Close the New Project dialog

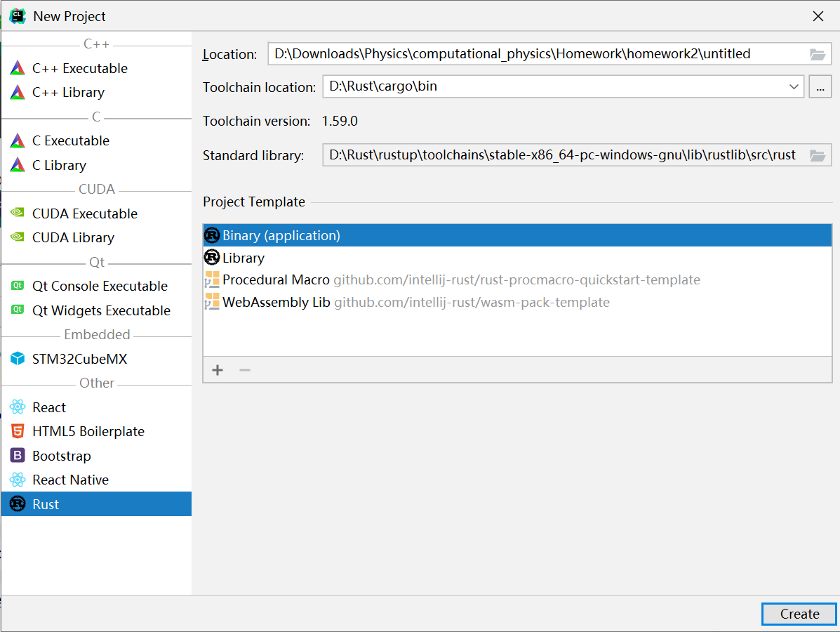pyautogui.click(x=818, y=16)
